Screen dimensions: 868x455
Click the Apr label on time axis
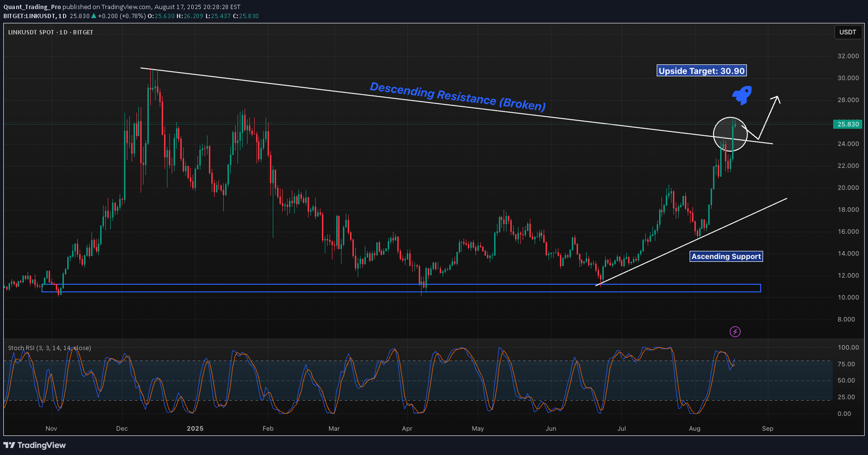[407, 428]
